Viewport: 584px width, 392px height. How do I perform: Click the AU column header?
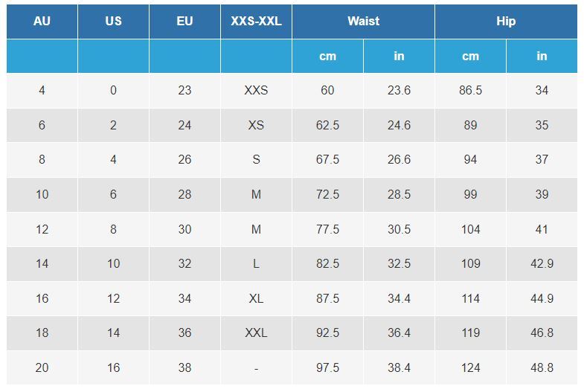pos(42,21)
